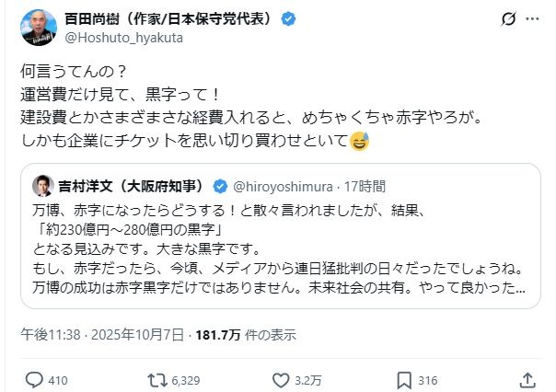Click the share upload icon
The image size is (556, 392).
527,379
